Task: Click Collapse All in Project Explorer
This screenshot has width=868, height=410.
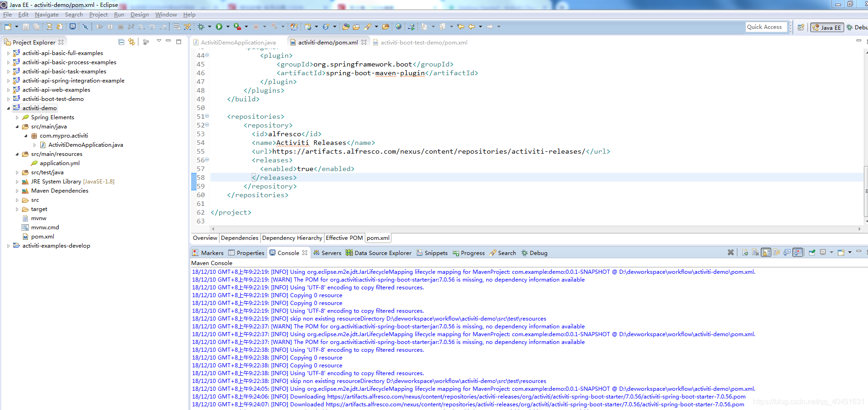Action: tap(121, 42)
